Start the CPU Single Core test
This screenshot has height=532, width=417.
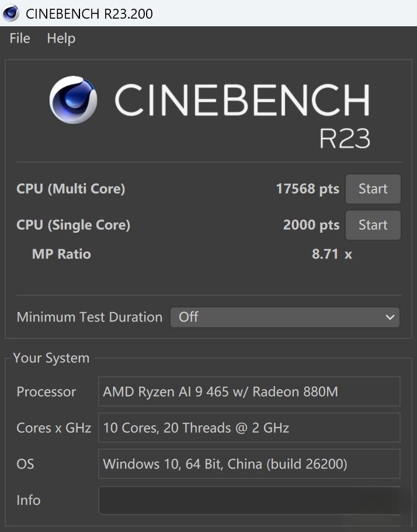point(373,225)
